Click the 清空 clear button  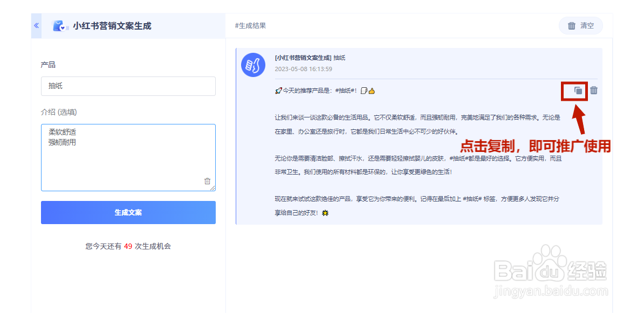pyautogui.click(x=581, y=26)
